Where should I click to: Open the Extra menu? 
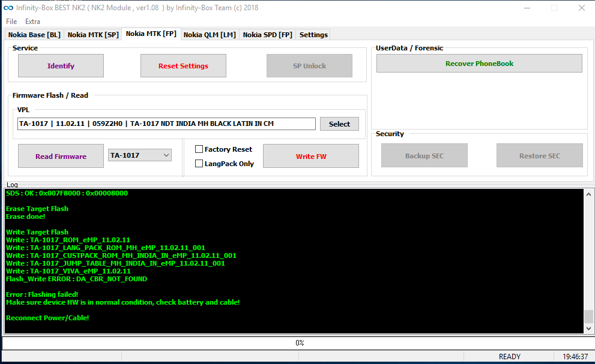pos(32,22)
